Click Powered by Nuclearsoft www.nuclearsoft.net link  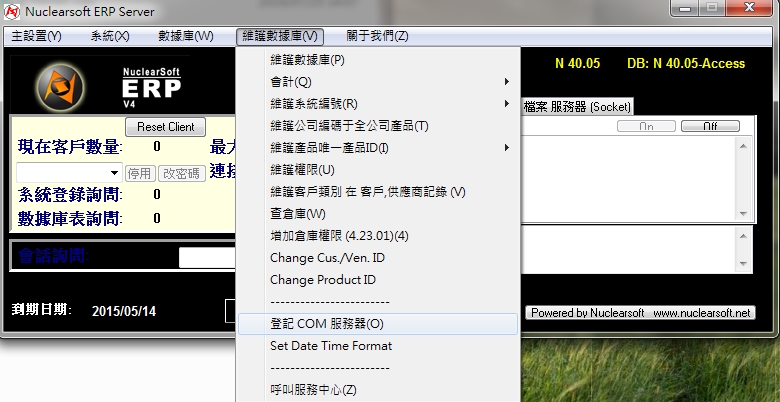pyautogui.click(x=640, y=312)
